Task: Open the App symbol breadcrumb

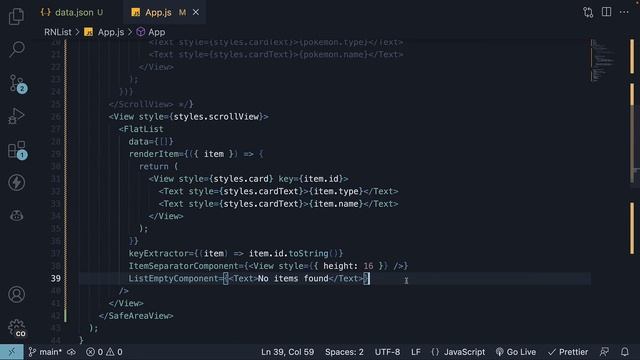Action: tap(151, 32)
